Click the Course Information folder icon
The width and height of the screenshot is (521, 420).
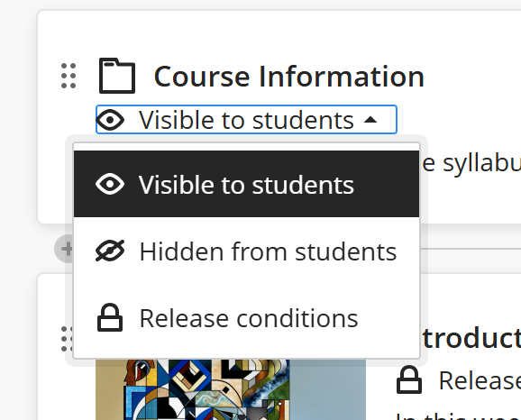pos(117,76)
